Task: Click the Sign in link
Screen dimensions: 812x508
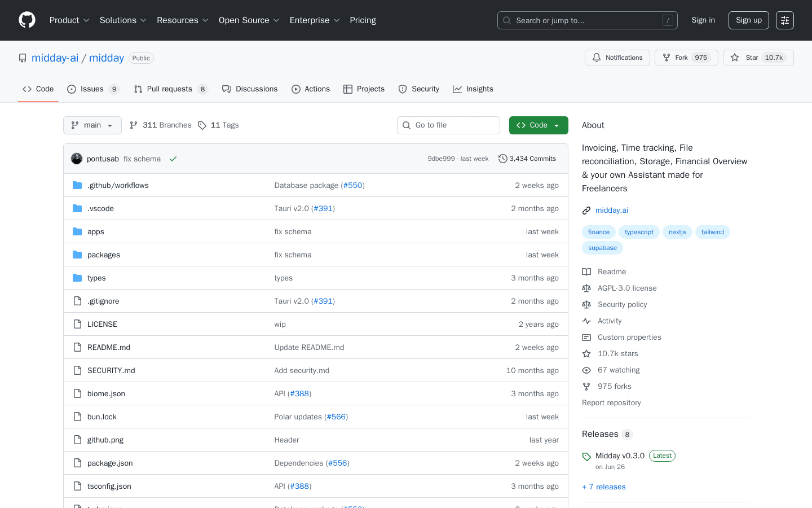Action: [x=703, y=20]
